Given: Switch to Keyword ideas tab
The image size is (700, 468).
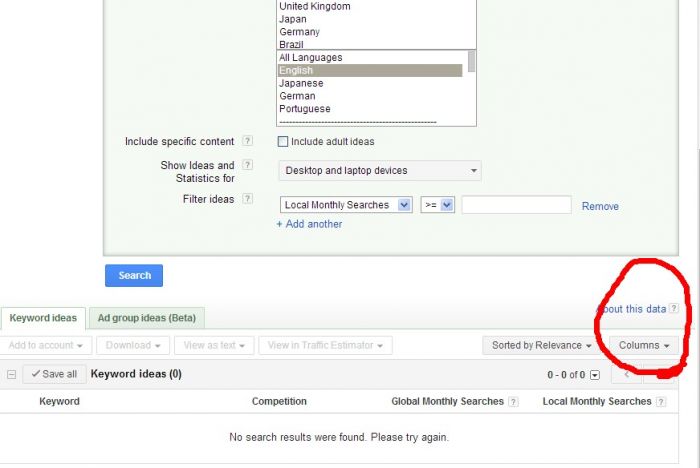Looking at the screenshot, I should [x=43, y=318].
